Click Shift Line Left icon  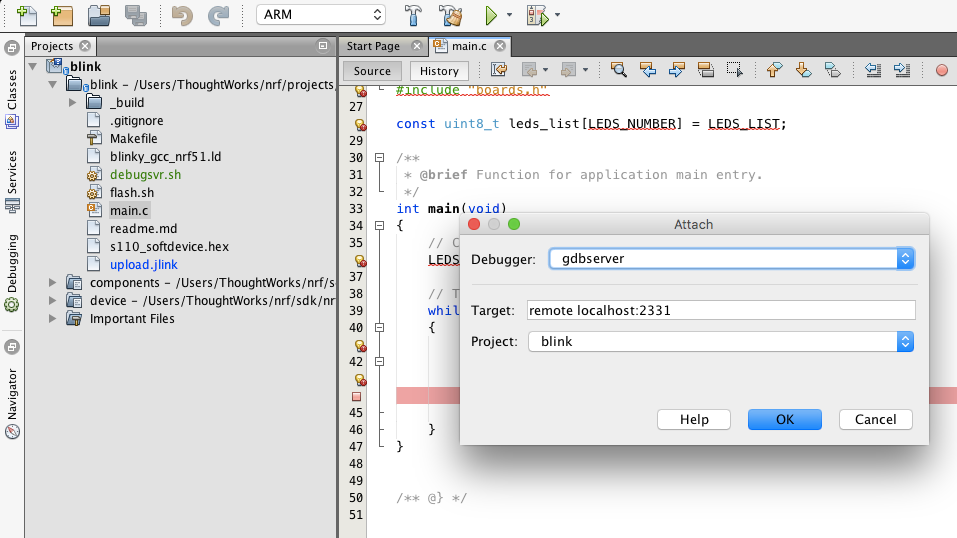[x=873, y=70]
